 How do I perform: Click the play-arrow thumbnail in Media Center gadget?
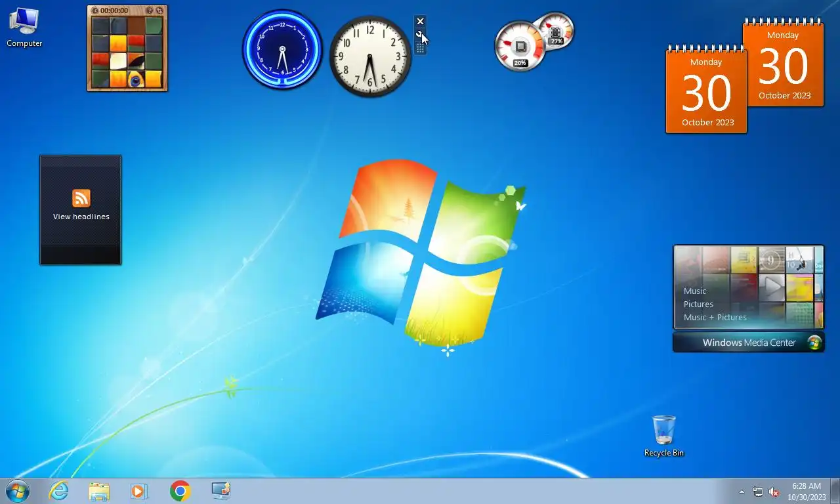(772, 287)
